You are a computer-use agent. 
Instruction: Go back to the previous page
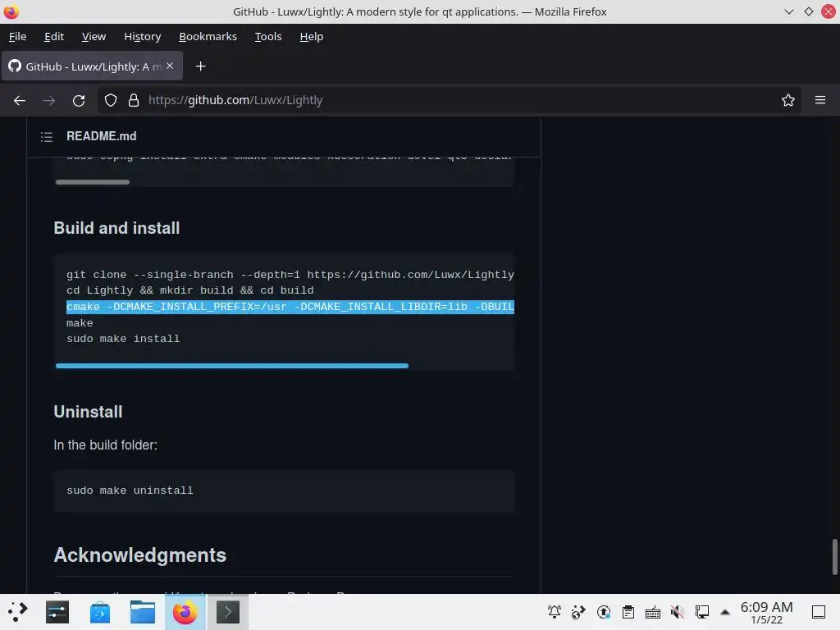click(20, 100)
